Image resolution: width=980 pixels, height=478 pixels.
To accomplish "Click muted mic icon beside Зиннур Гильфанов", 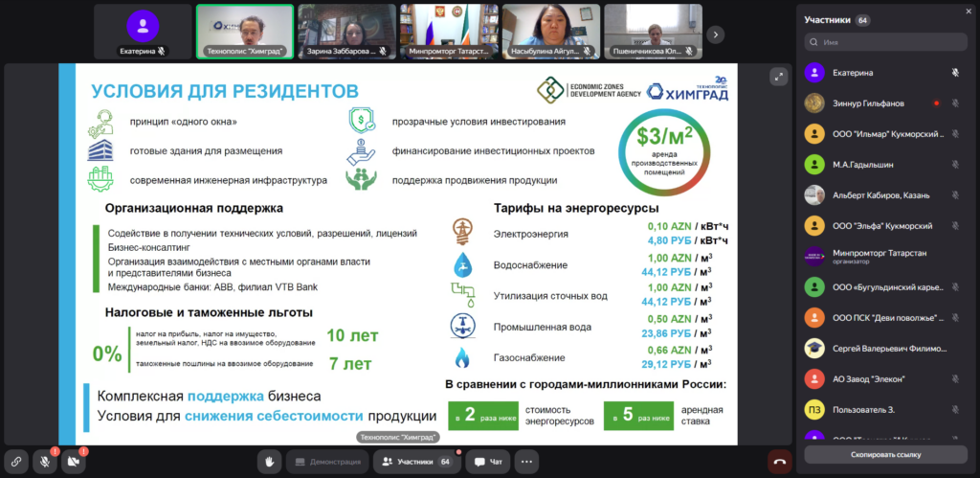I will click(x=955, y=103).
